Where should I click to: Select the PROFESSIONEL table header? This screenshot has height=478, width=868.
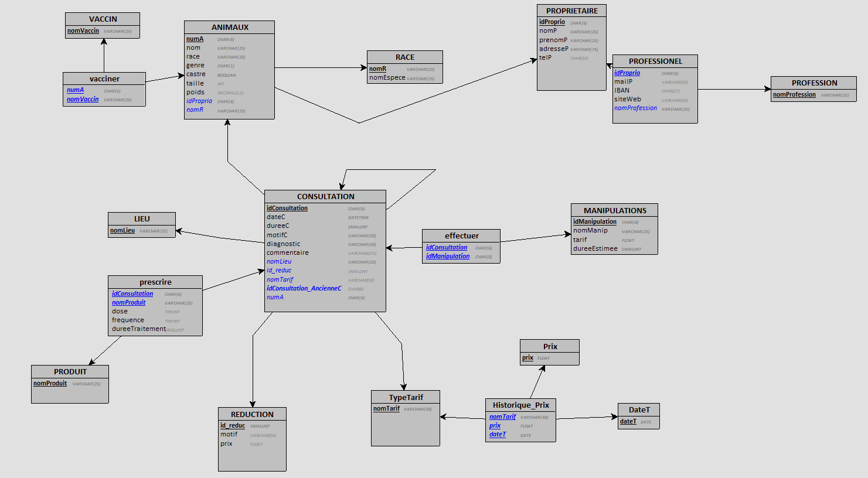(655, 62)
